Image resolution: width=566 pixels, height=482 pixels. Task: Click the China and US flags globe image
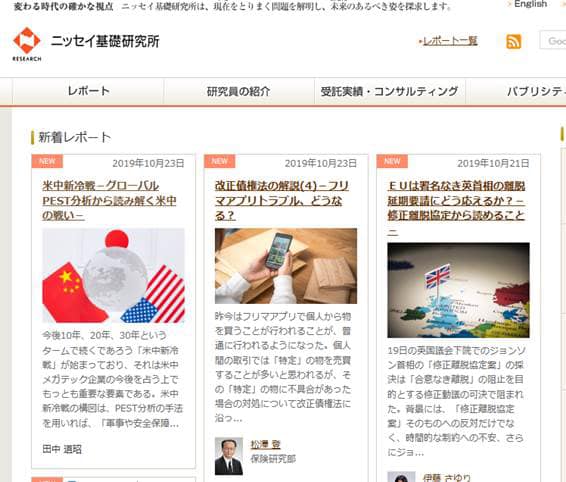pos(113,275)
